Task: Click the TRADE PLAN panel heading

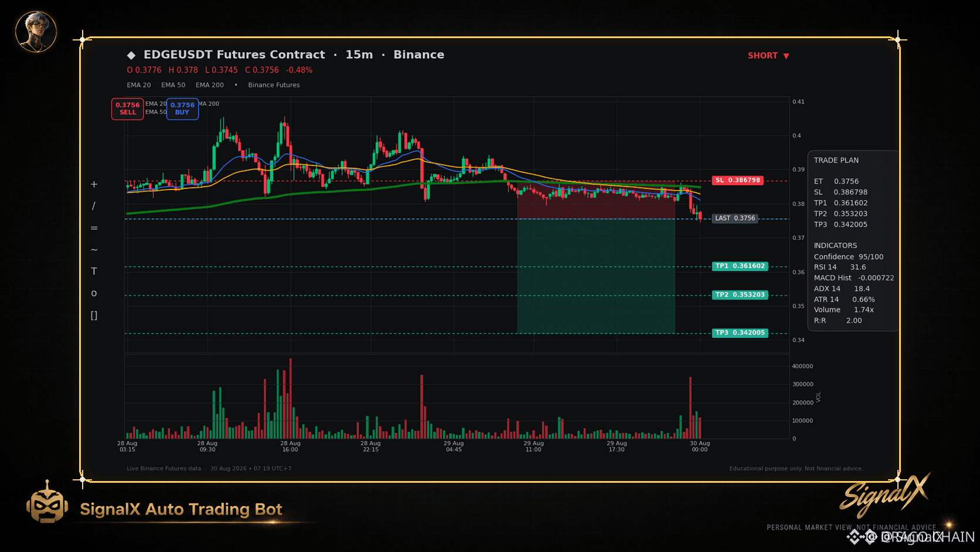Action: (836, 160)
